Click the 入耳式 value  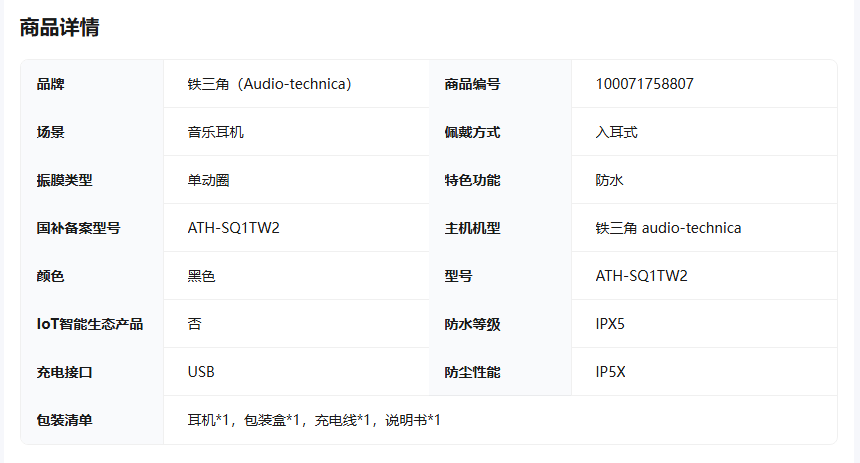[x=616, y=132]
